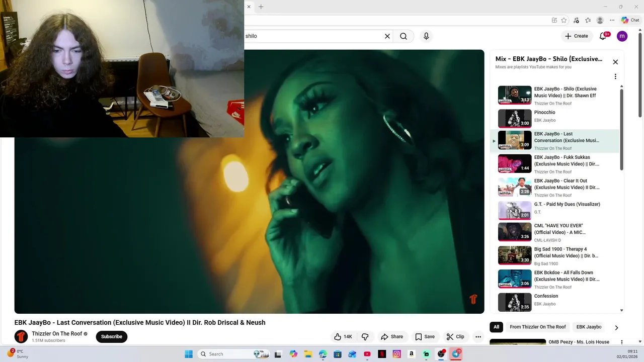Subscribe to Thizzler On The Roof

(x=112, y=337)
